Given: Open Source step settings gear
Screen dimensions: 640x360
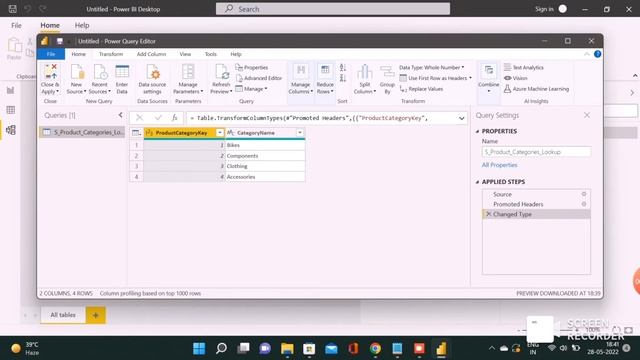Looking at the screenshot, I should pos(584,194).
